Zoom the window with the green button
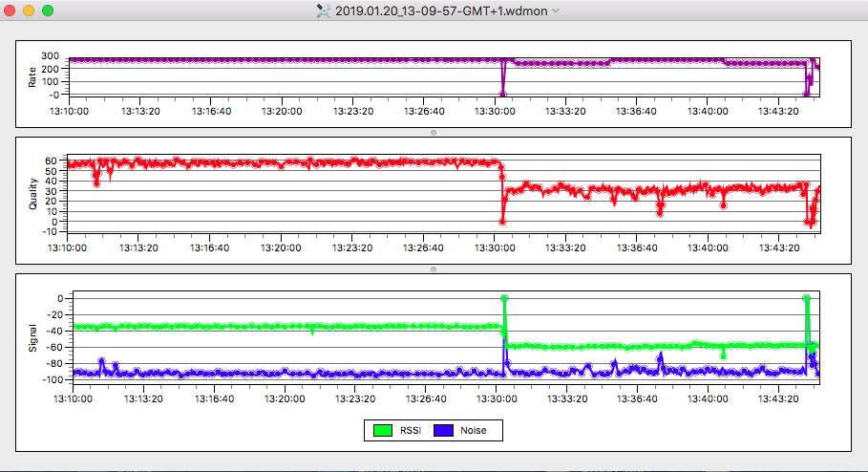Screen dimensions: 868x472 (x=48, y=11)
